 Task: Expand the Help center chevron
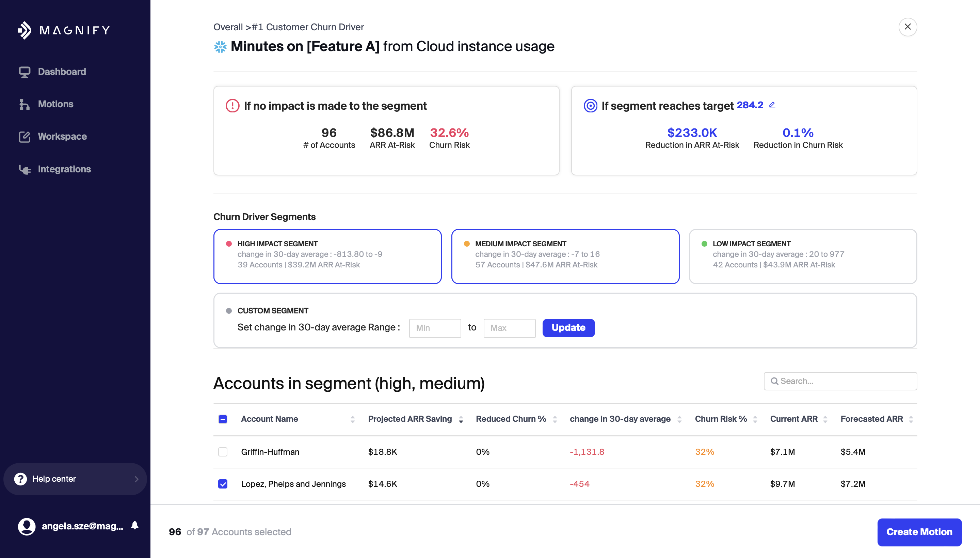[136, 479]
